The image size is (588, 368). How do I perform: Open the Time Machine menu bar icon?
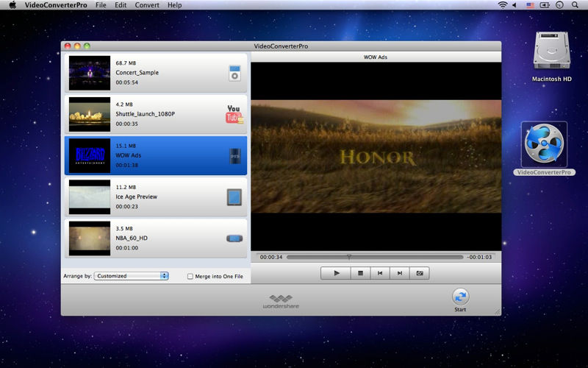tap(559, 5)
